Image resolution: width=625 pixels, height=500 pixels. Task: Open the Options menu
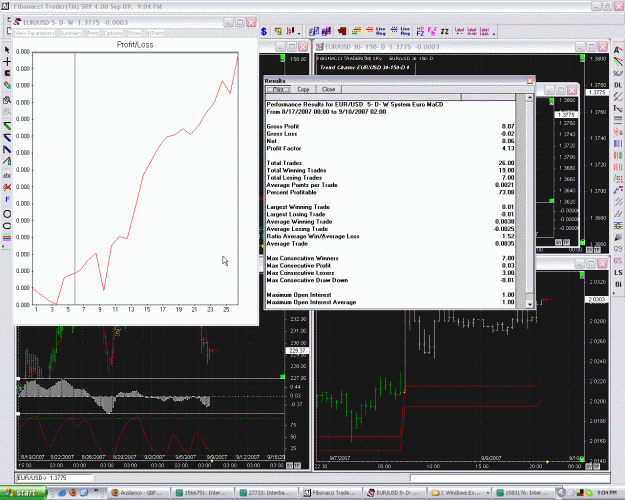113,33
